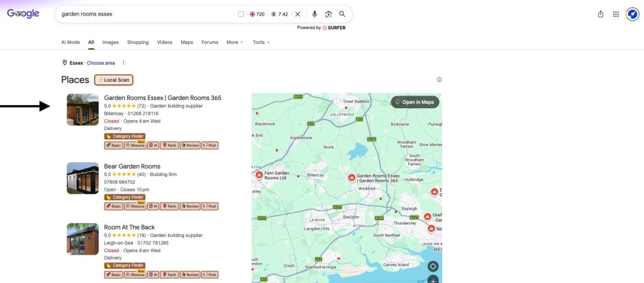Clear search query with X icon
The width and height of the screenshot is (644, 283).
tap(297, 14)
